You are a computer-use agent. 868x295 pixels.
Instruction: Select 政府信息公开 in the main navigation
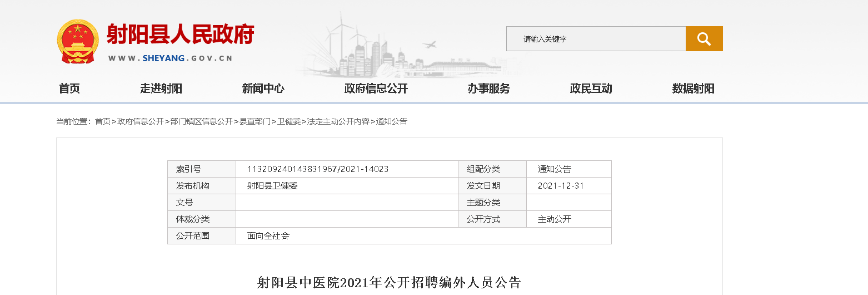376,88
